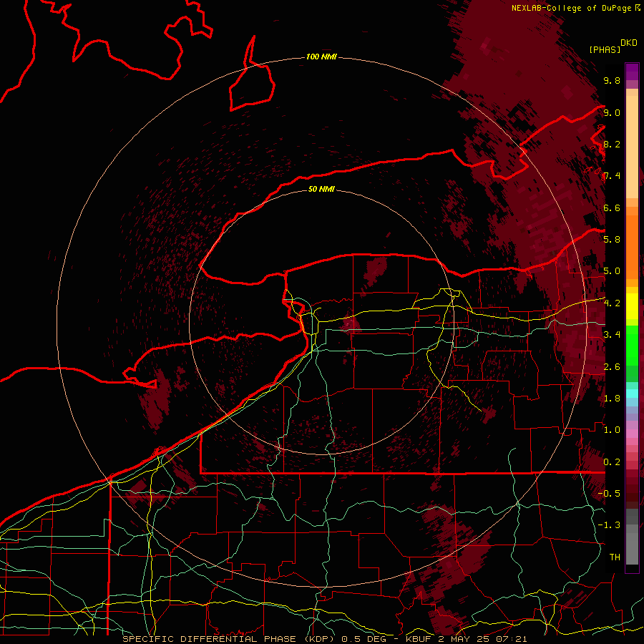Click the 5.0 value on the scale
Image resolution: width=644 pixels, height=644 pixels.
pyautogui.click(x=612, y=271)
